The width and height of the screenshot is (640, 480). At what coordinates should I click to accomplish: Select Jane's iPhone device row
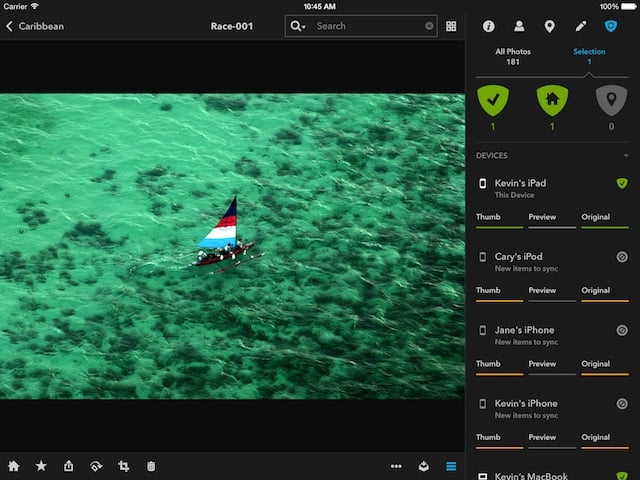click(x=552, y=335)
